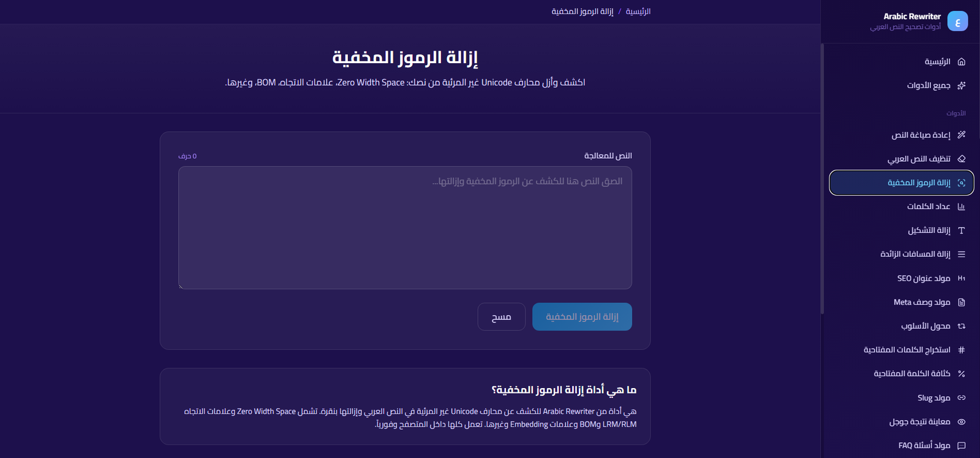Click the home icon beside الرئيسية
The image size is (980, 458).
pyautogui.click(x=962, y=62)
